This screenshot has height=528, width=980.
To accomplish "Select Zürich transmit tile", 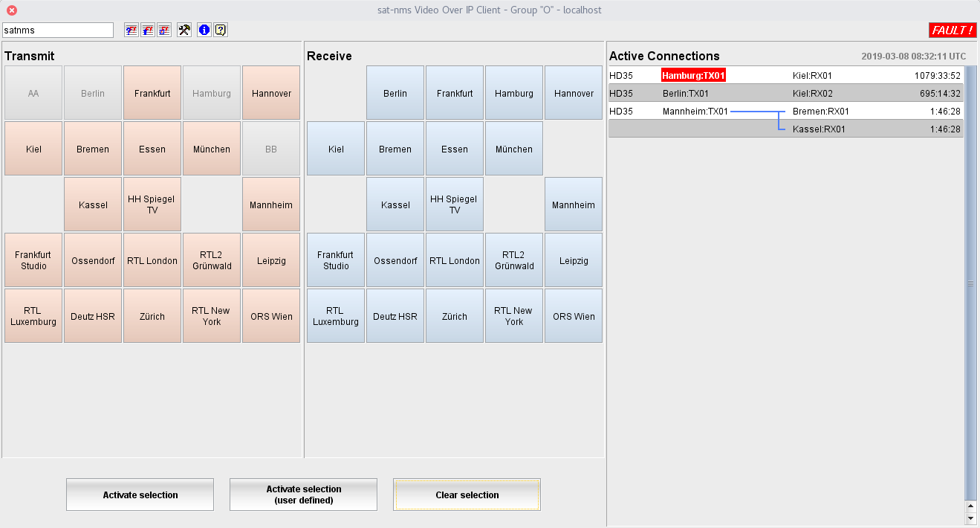I will (152, 317).
